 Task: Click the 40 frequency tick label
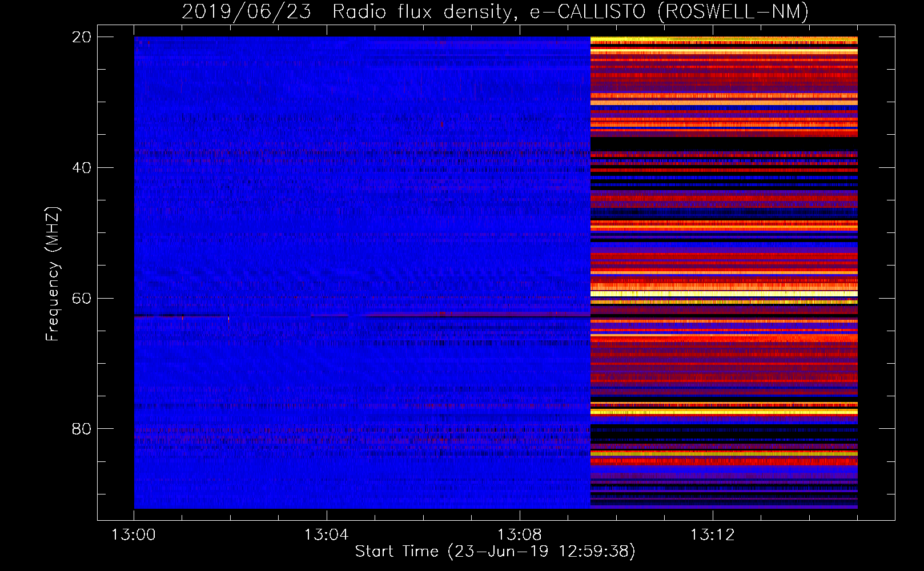click(x=82, y=168)
